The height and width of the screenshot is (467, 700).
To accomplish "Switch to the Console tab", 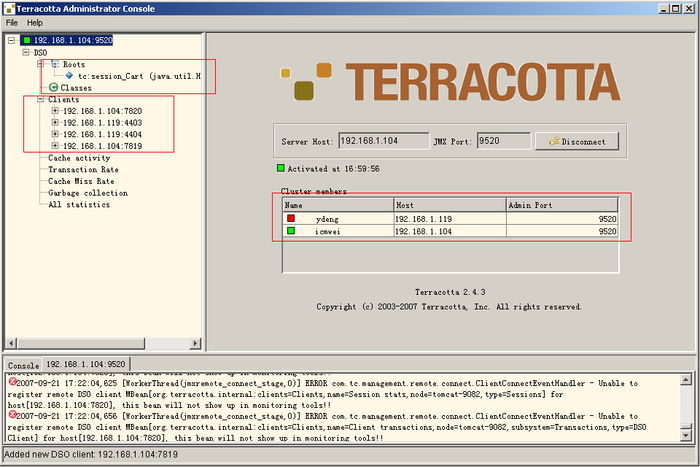I will tap(23, 365).
